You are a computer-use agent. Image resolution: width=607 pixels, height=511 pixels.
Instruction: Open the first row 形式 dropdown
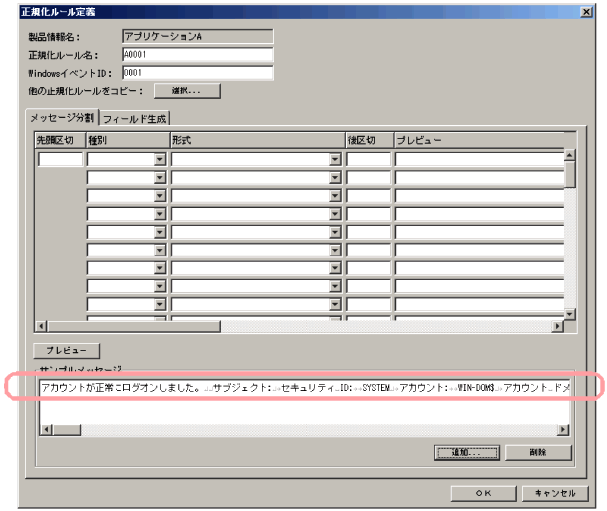click(x=335, y=159)
